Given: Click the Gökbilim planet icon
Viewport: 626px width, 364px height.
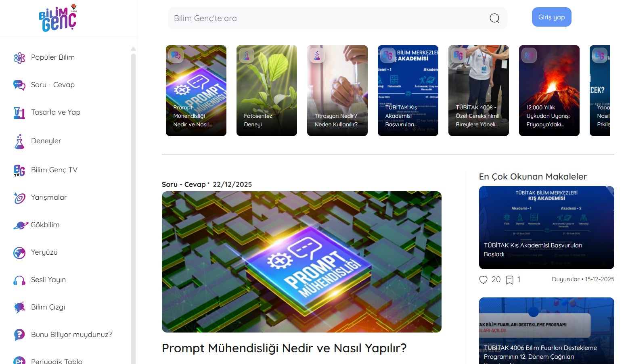Looking at the screenshot, I should pos(21,225).
